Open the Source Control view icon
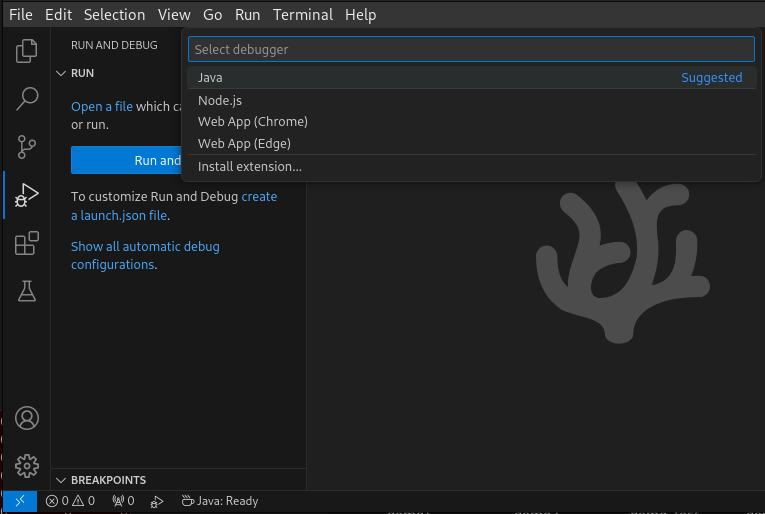This screenshot has height=514, width=765. [26, 147]
